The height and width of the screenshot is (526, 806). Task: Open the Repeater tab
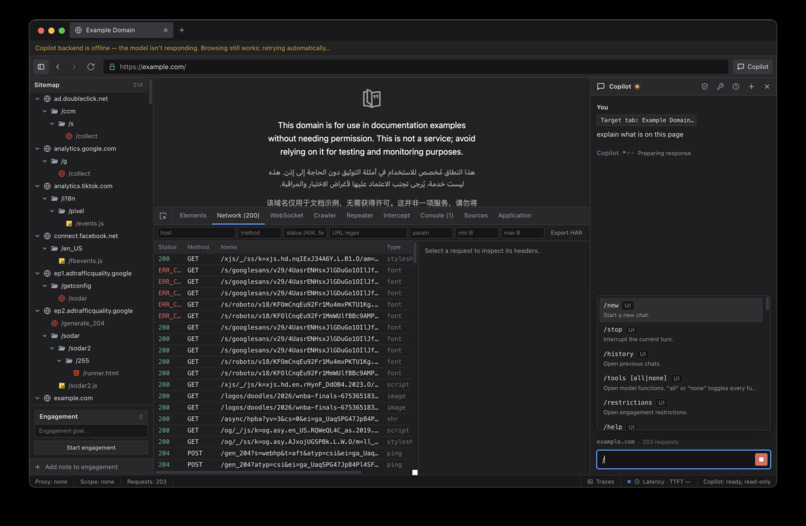tap(359, 215)
